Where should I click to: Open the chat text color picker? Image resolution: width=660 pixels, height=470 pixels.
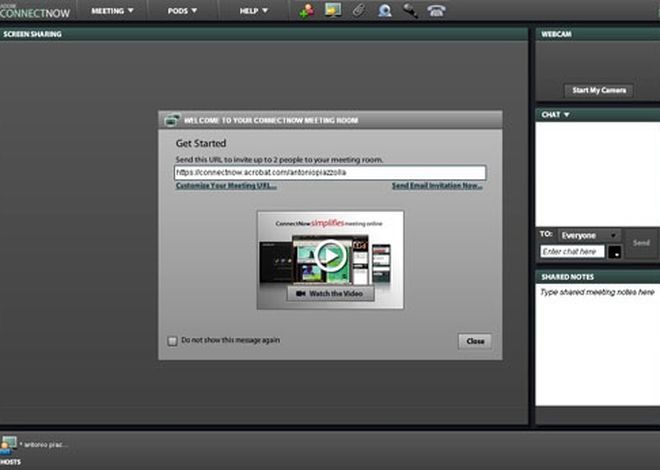[615, 252]
